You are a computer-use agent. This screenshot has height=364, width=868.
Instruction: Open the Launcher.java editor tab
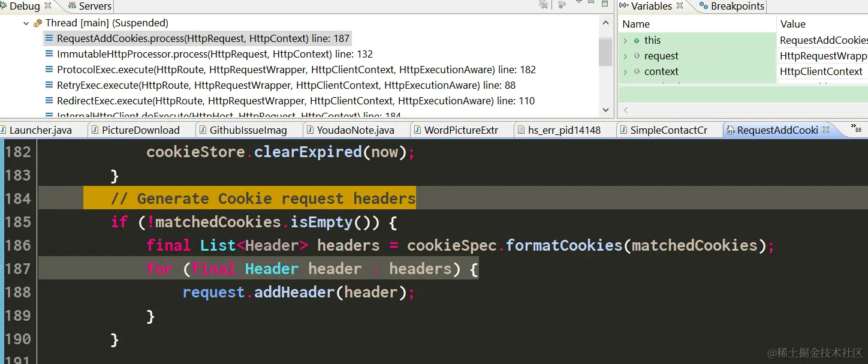click(x=40, y=130)
